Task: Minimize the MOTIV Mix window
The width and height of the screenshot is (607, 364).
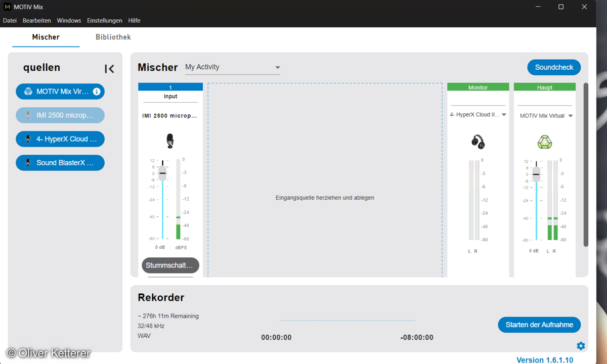Action: click(x=537, y=7)
